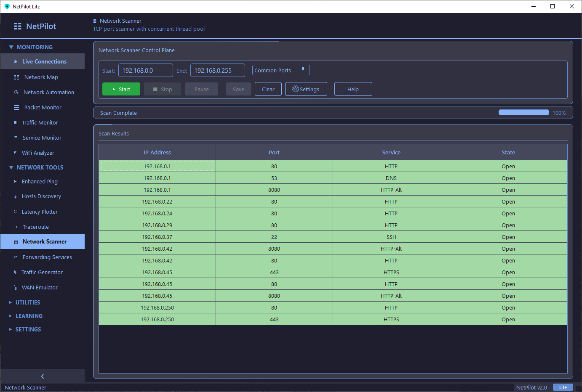Open the WAN Emulator icon

point(15,287)
